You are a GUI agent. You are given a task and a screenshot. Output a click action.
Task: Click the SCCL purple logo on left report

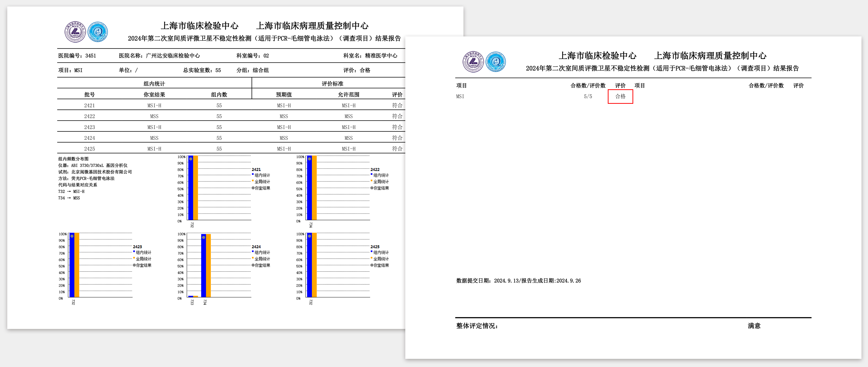pos(75,32)
